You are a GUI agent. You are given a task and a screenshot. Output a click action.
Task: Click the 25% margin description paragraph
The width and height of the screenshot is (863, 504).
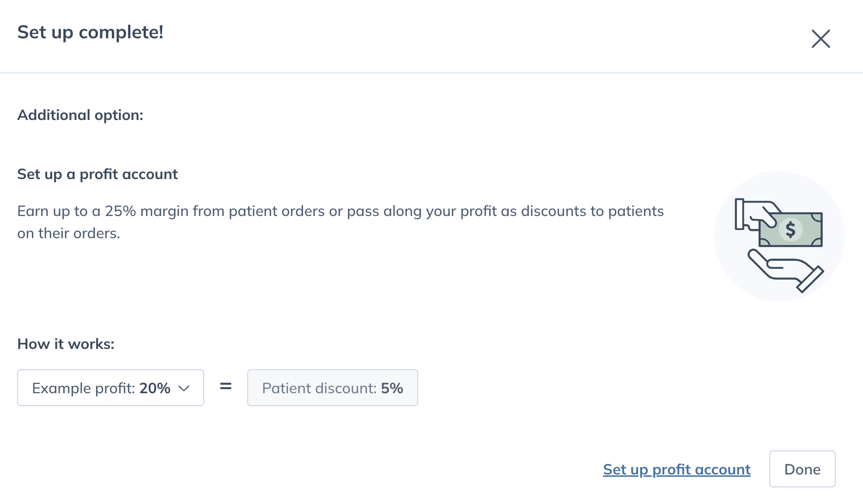[340, 222]
